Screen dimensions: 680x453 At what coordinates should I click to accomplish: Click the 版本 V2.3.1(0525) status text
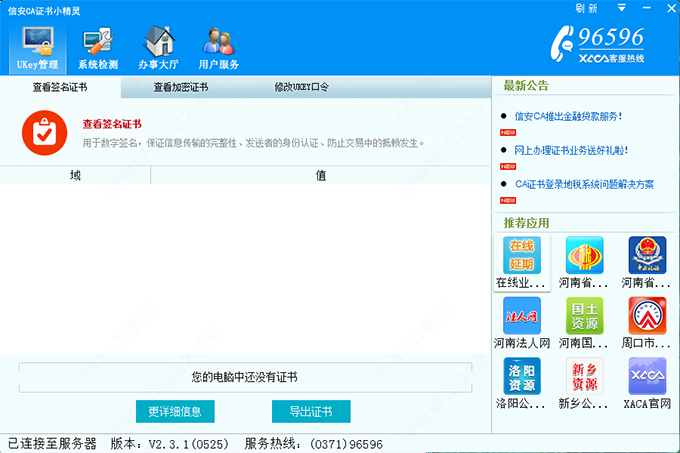(170, 444)
